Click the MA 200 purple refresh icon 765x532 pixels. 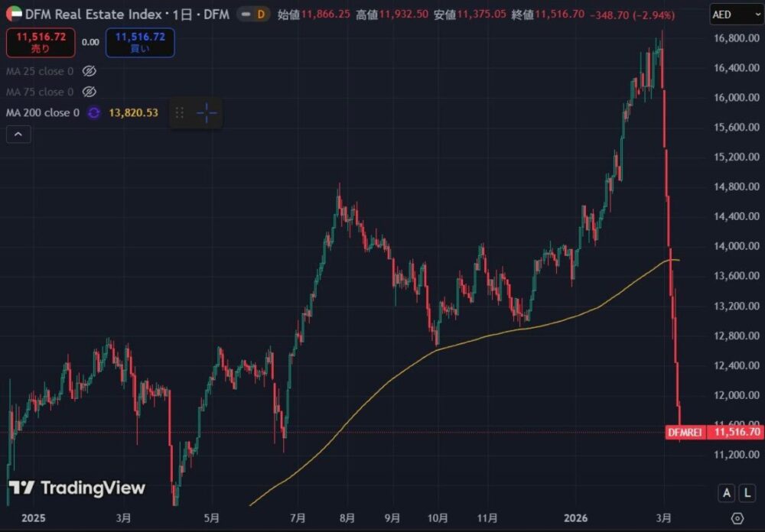point(93,113)
